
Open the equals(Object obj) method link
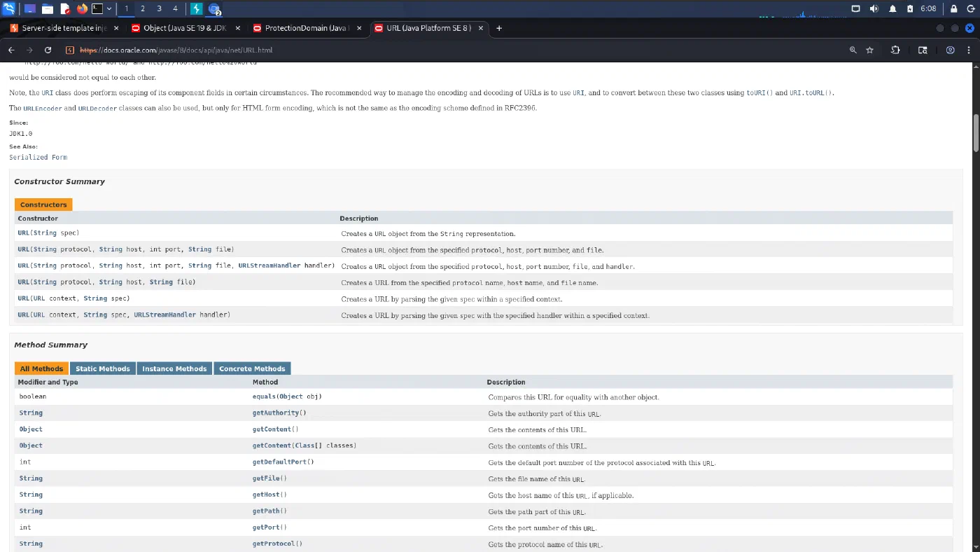[x=287, y=396]
